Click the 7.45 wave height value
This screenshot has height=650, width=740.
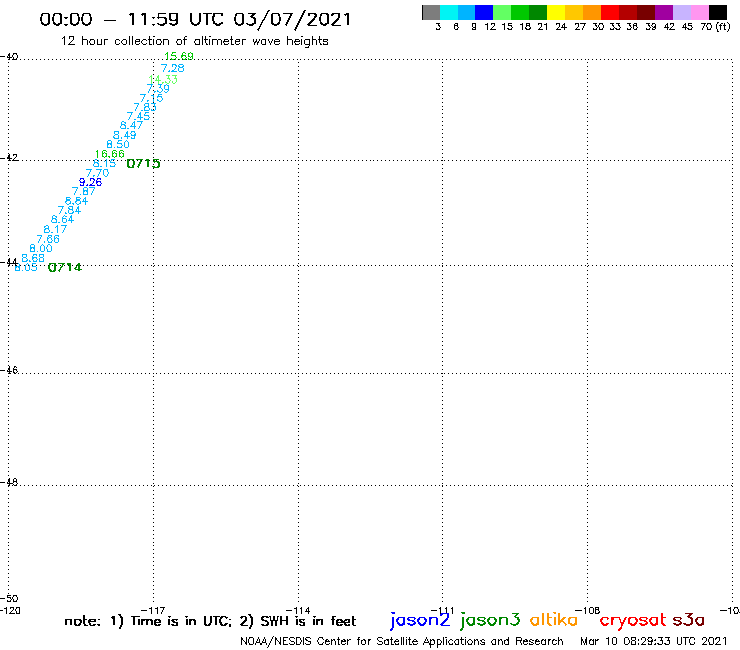point(138,116)
